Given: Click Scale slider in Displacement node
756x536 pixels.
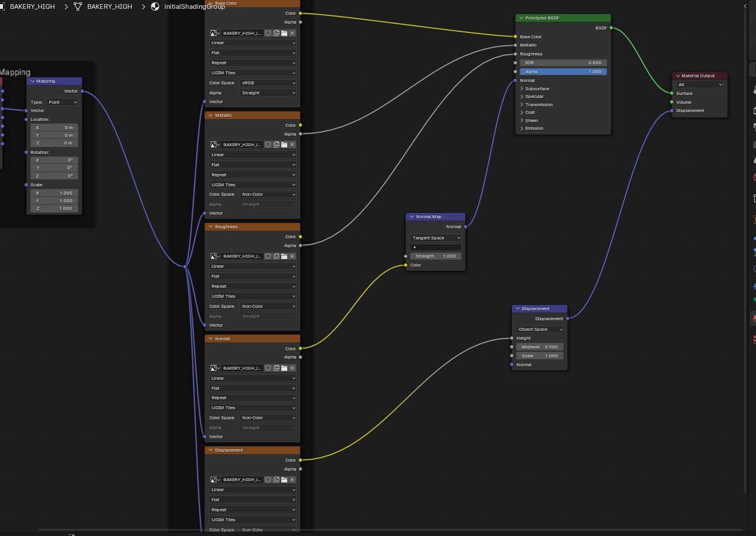Looking at the screenshot, I should [x=540, y=356].
